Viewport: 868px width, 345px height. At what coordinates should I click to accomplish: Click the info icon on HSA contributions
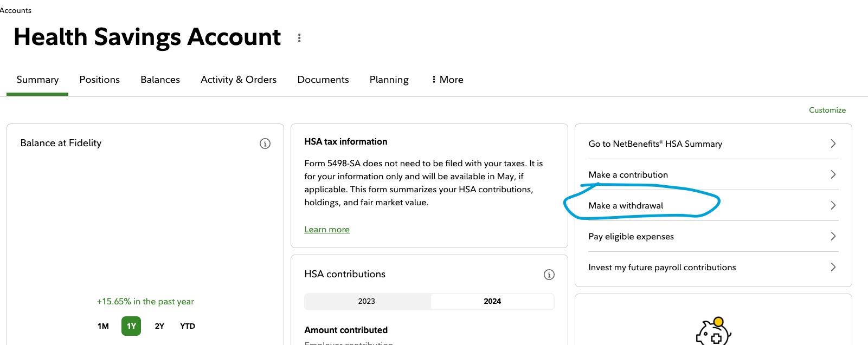pyautogui.click(x=549, y=275)
